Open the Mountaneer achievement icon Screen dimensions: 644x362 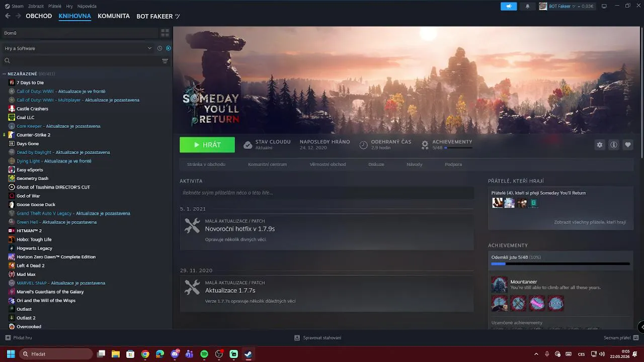click(500, 285)
